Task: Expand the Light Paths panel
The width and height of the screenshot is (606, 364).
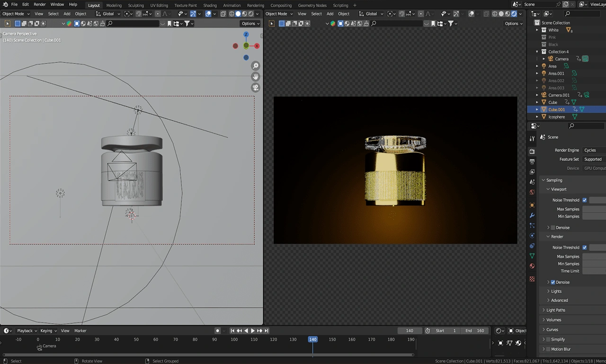Action: (556, 310)
